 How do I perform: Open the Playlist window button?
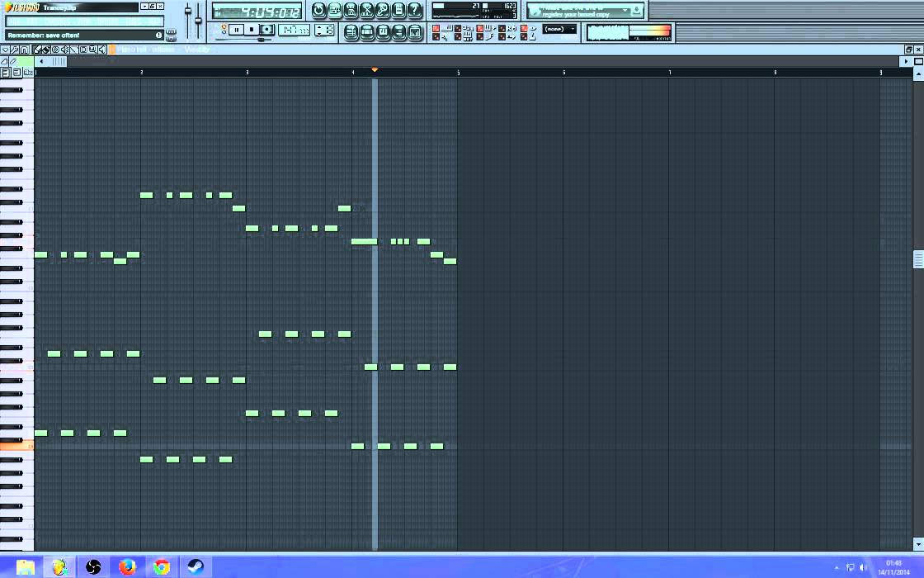pyautogui.click(x=351, y=32)
